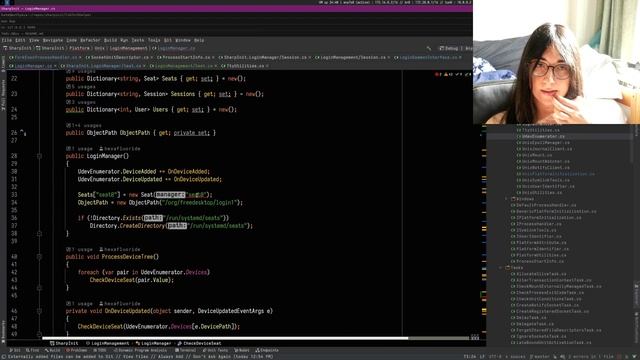This screenshot has width=640, height=360.
Task: Click the LF line separator status widget
Action: pyautogui.click(x=482, y=356)
